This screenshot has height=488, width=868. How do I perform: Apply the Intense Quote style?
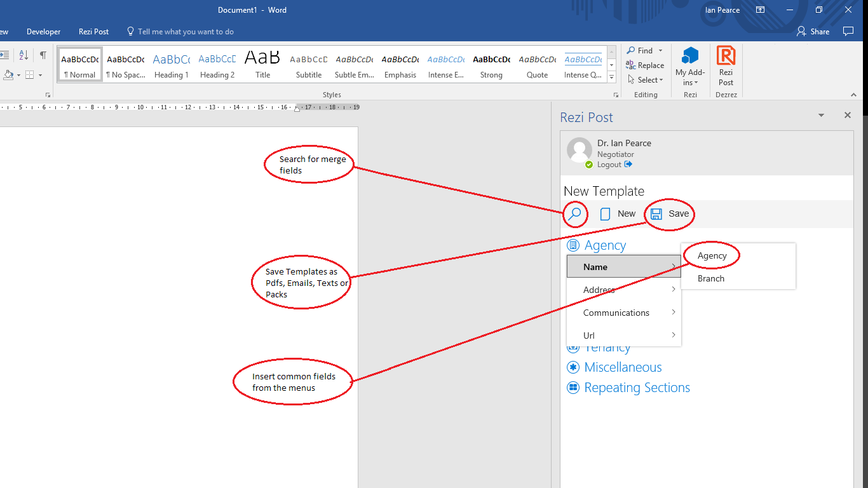point(583,65)
